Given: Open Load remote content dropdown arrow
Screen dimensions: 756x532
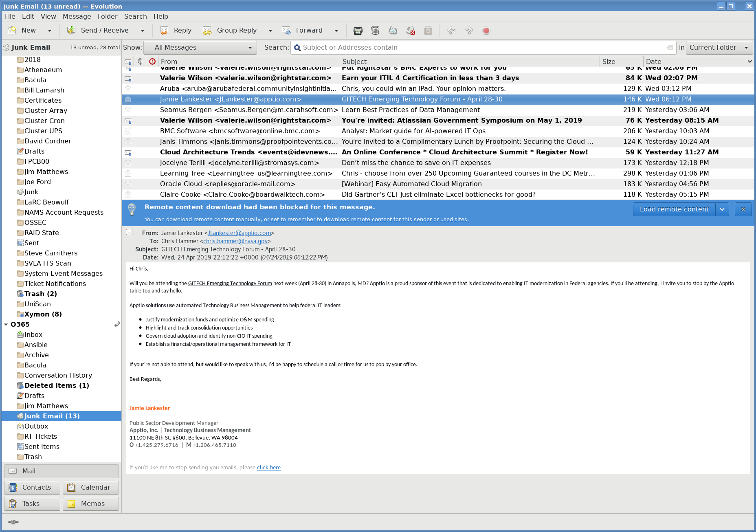Looking at the screenshot, I should point(722,209).
